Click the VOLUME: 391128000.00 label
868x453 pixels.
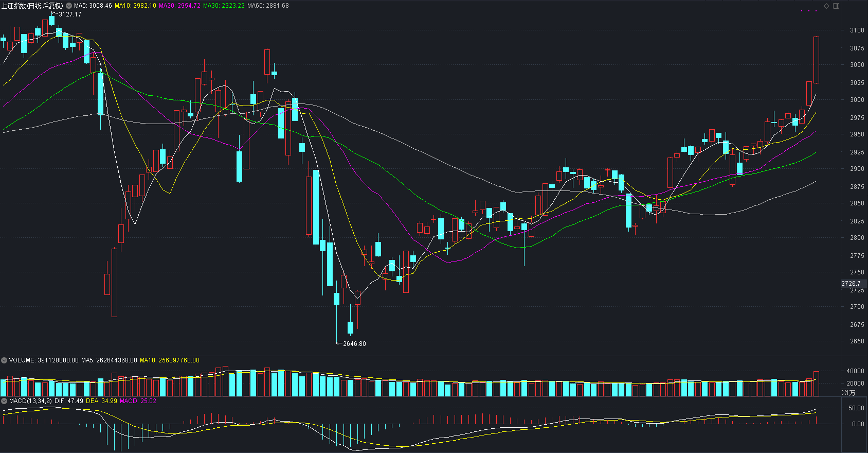44,360
